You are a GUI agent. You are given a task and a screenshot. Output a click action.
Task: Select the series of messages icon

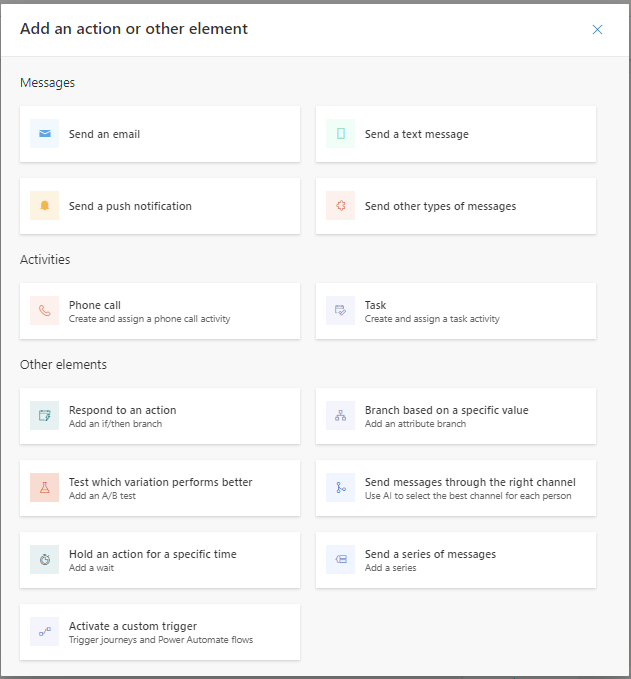point(340,560)
